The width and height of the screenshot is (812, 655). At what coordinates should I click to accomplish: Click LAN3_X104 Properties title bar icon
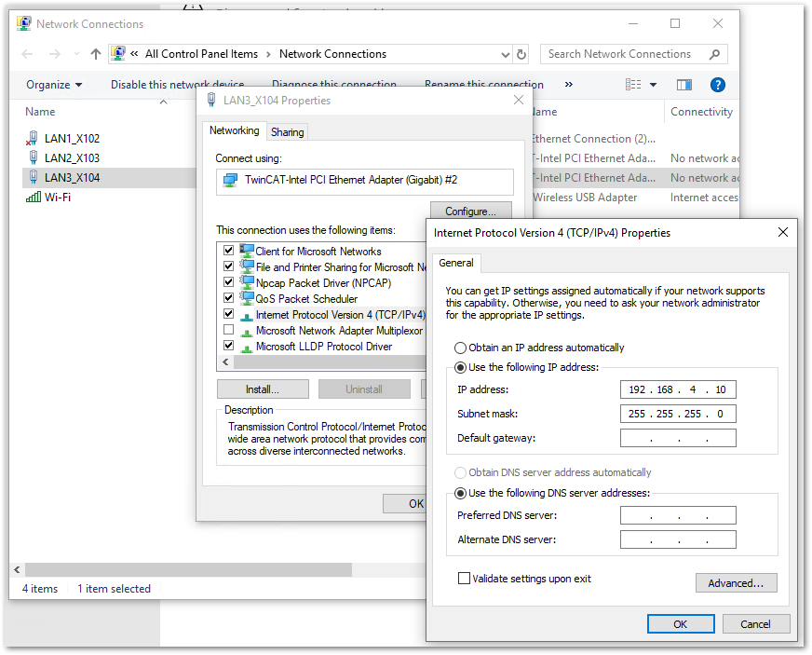[x=211, y=100]
